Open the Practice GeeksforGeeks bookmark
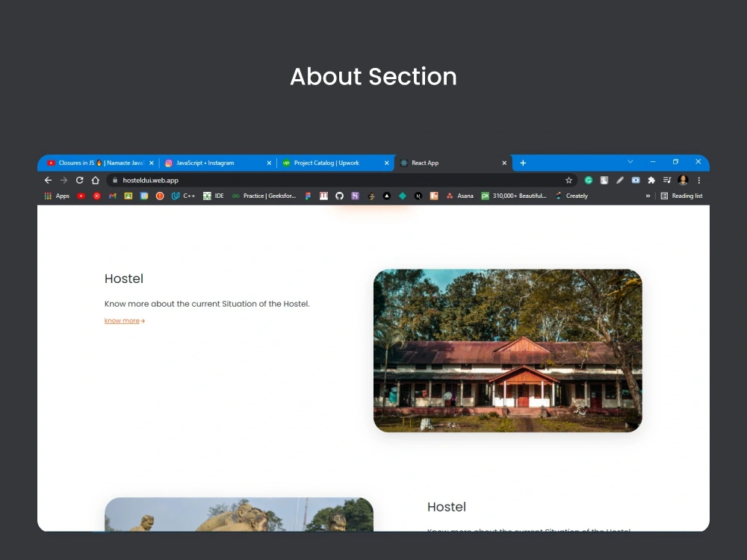 [x=264, y=196]
